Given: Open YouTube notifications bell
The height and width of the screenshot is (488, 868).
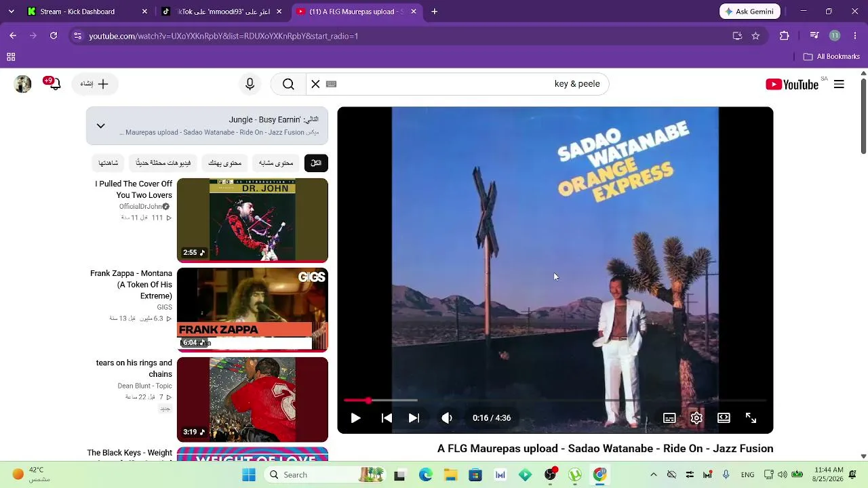Looking at the screenshot, I should tap(54, 83).
